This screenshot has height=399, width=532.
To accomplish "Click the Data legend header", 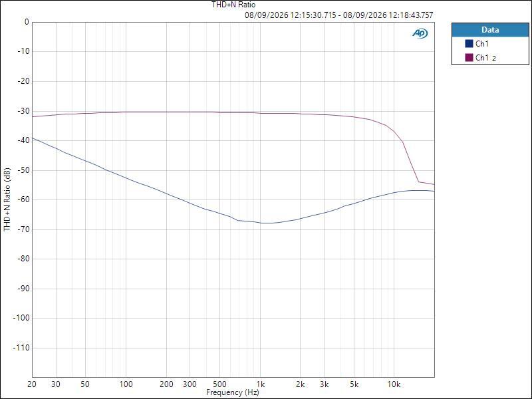I will (490, 30).
